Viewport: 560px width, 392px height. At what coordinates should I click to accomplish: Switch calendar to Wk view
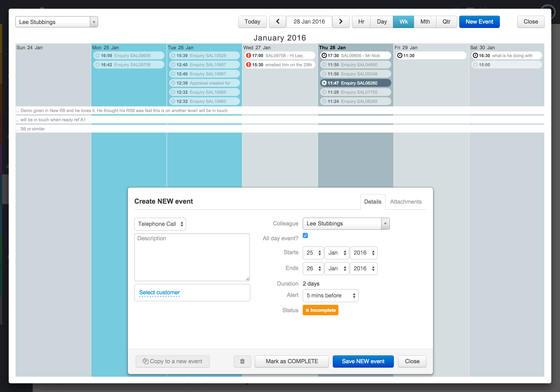click(403, 22)
